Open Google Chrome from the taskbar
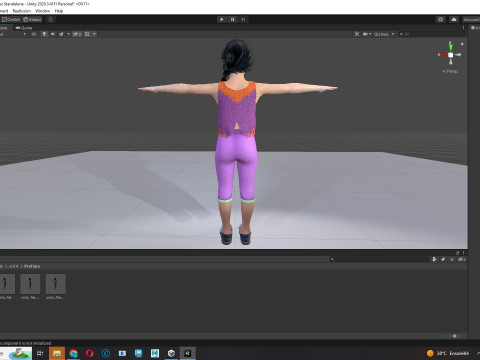Viewport: 480px width, 360px height. click(x=73, y=353)
